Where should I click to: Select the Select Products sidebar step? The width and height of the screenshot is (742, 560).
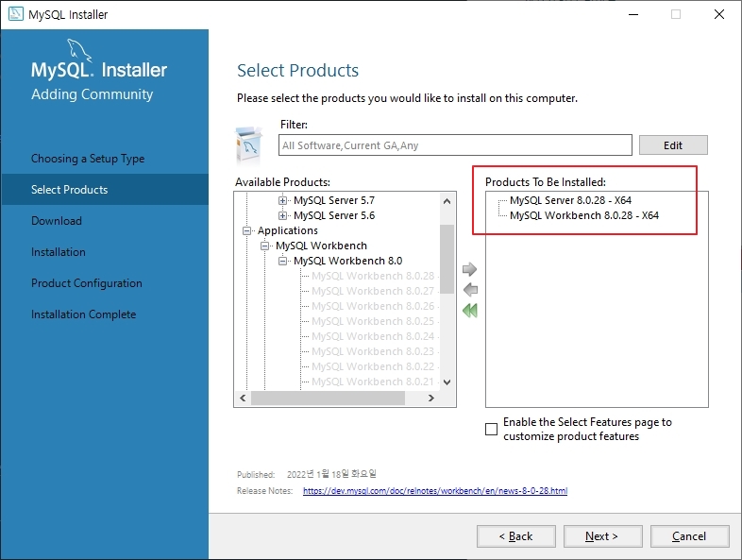point(105,190)
